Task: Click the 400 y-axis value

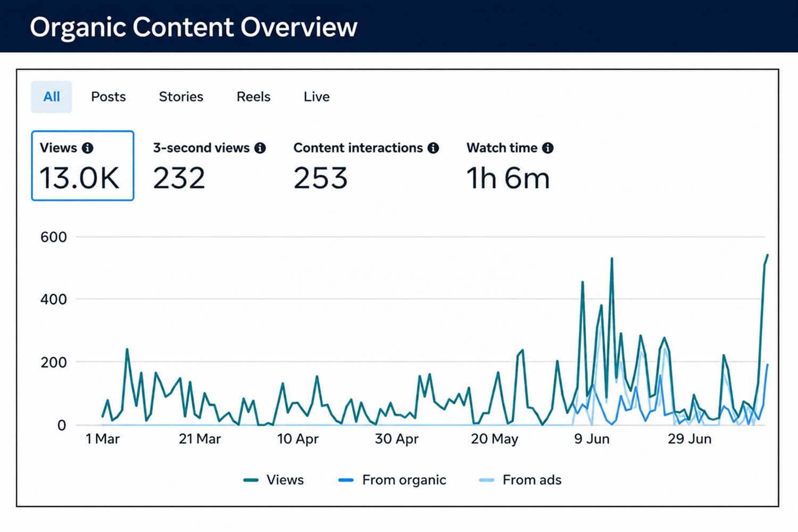Action: click(54, 299)
